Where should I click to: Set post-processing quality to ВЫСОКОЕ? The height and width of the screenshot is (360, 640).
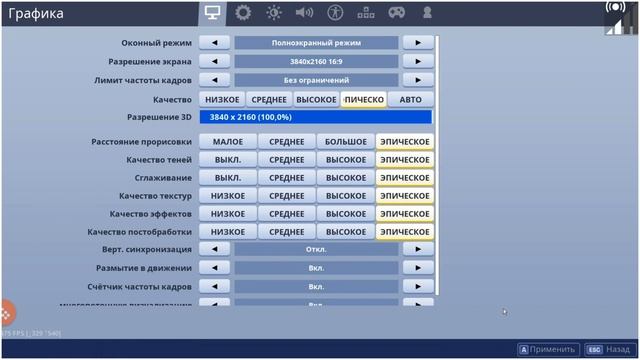tap(346, 231)
